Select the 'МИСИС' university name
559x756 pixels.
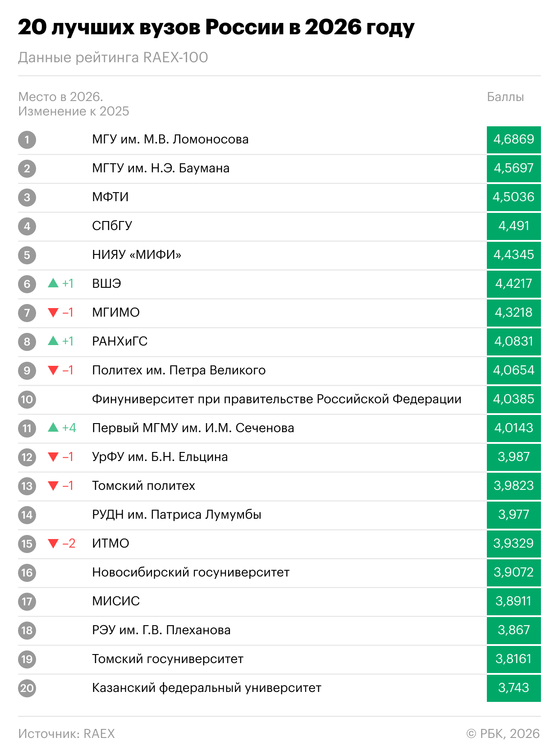click(116, 601)
